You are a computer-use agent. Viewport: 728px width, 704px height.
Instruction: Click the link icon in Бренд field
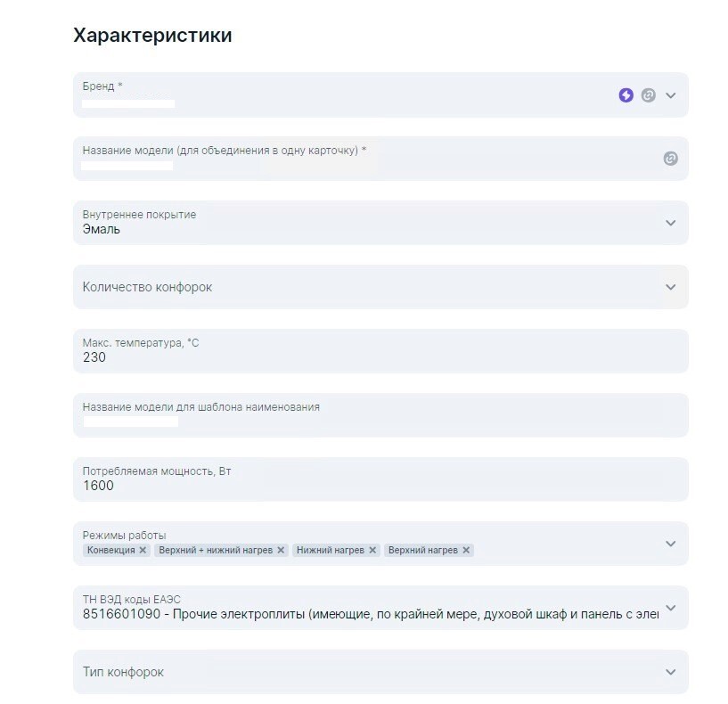648,95
